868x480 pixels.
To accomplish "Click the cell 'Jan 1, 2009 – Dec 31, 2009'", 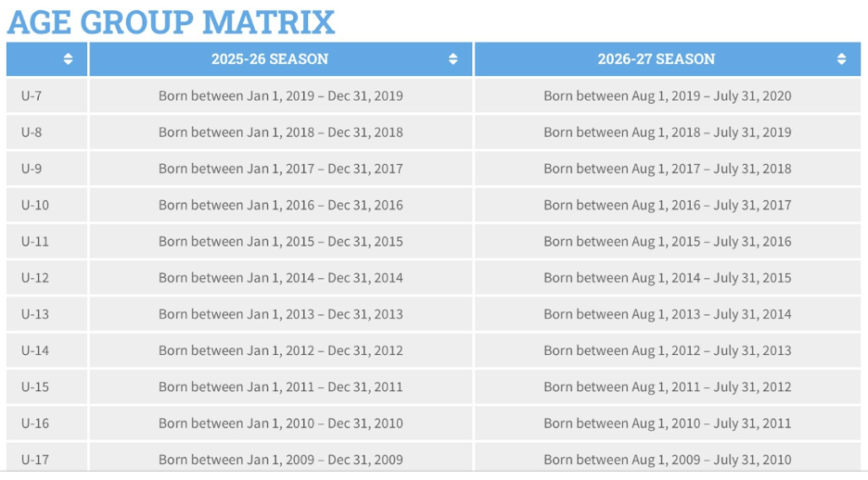I will point(280,460).
